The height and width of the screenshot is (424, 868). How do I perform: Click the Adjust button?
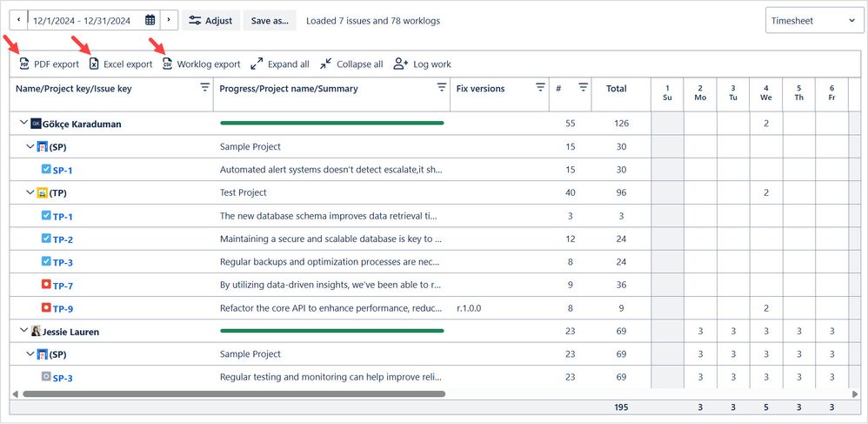(x=210, y=21)
